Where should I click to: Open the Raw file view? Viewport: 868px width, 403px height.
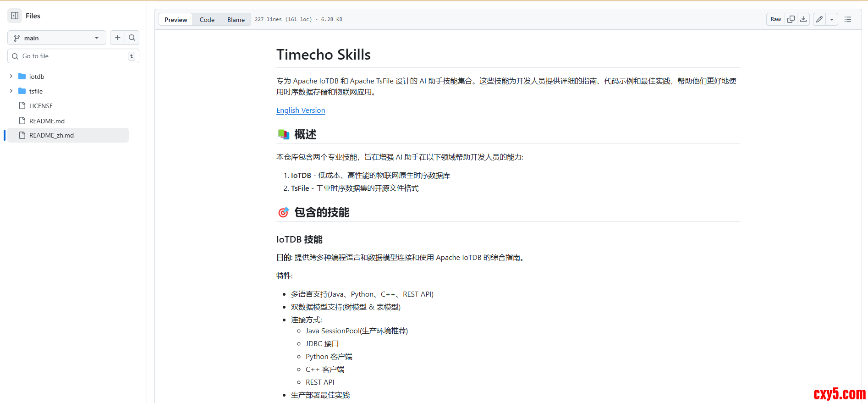775,19
